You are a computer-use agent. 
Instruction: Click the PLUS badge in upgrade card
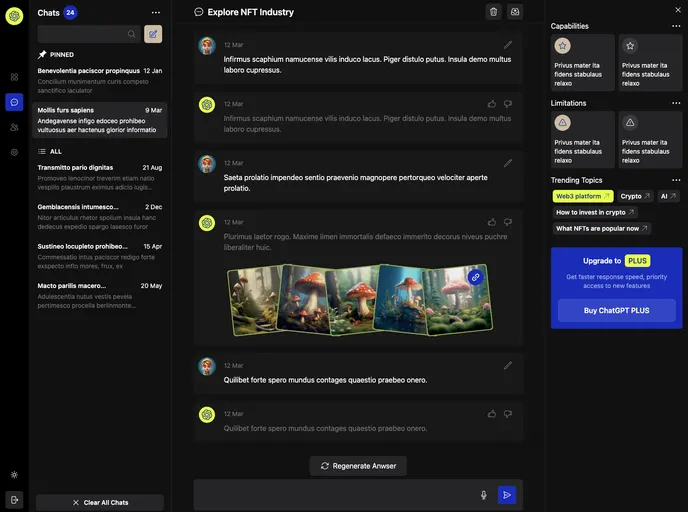coord(637,261)
